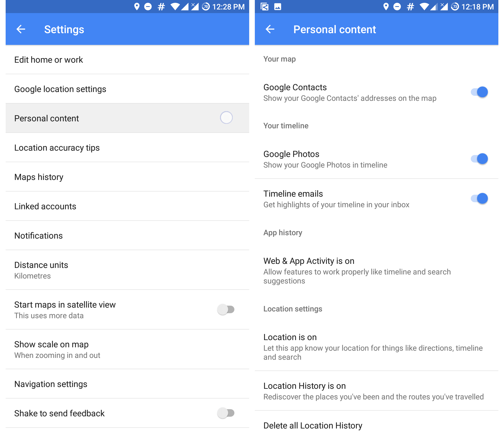Tap the image notification icon in status bar
This screenshot has height=433, width=504.
278,7
